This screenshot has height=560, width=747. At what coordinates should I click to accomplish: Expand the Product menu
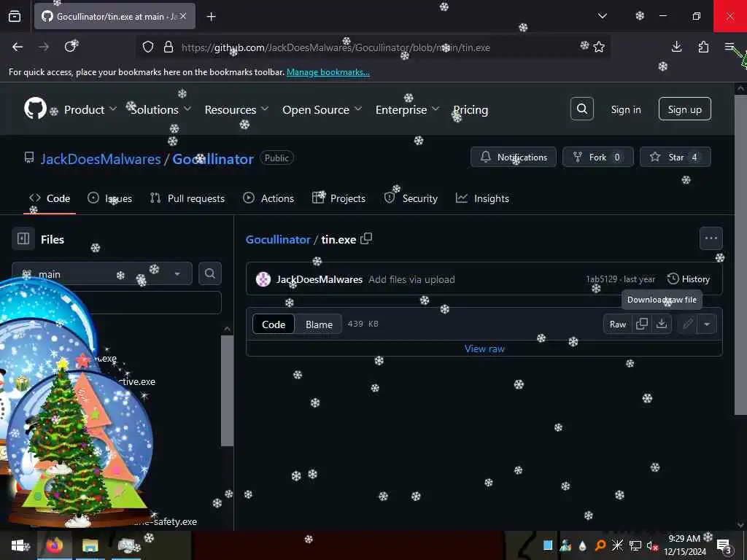click(90, 109)
